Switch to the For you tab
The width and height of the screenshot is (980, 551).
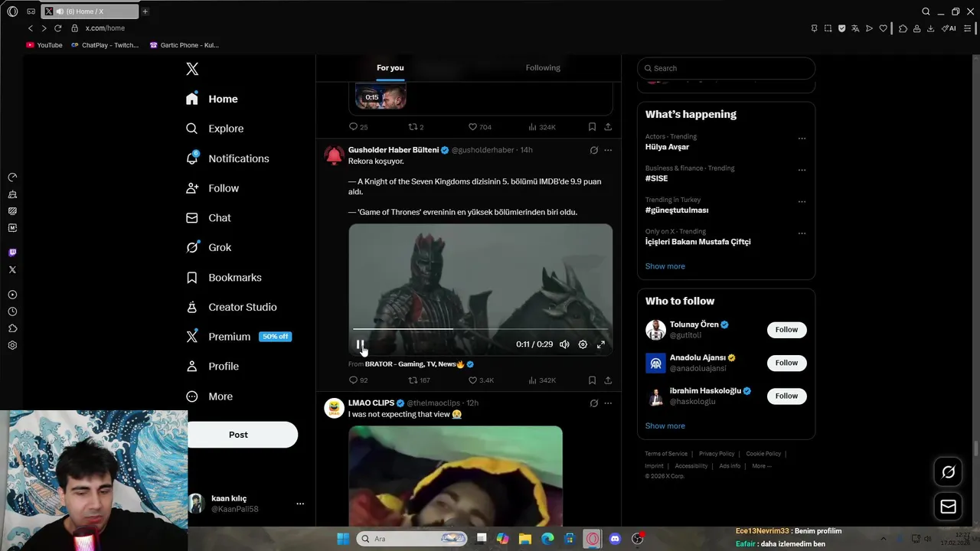point(390,68)
